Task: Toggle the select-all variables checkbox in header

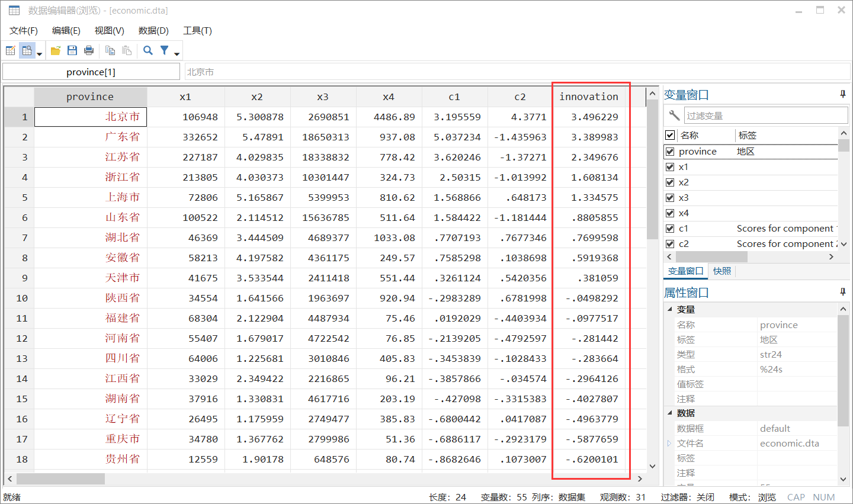Action: coord(670,135)
